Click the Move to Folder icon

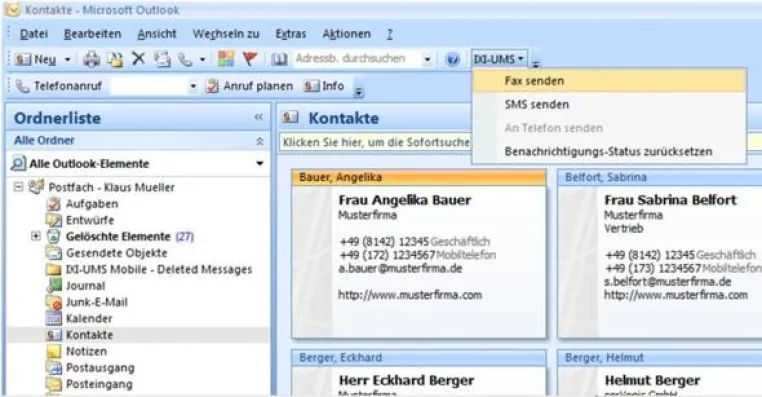click(115, 59)
